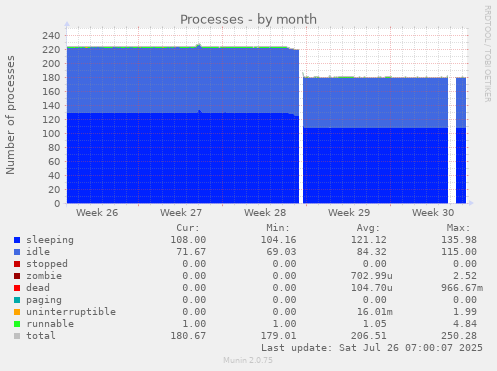Click idle average value 84.32
Screen dimensions: 497x371
point(372,252)
